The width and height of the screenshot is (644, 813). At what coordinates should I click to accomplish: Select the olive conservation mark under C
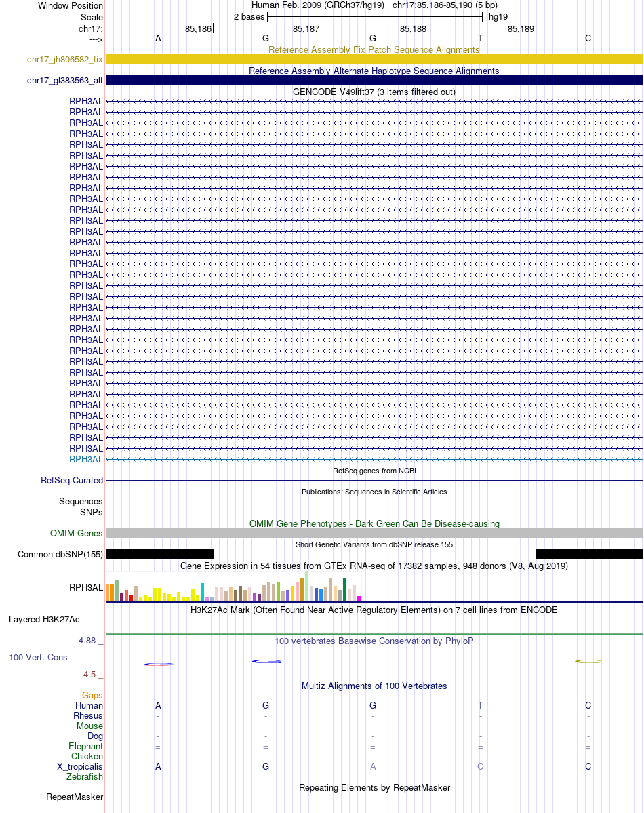588,662
